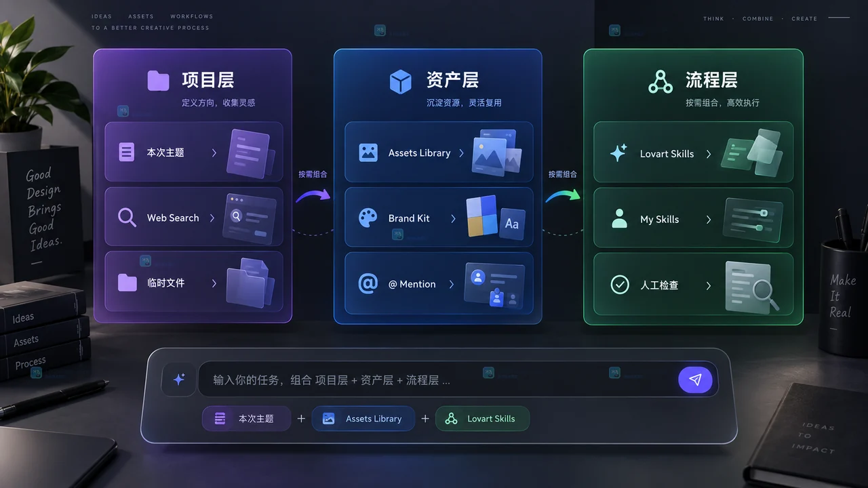Screen dimensions: 868x488
Task: Click the 临时文件 label
Action: [165, 283]
